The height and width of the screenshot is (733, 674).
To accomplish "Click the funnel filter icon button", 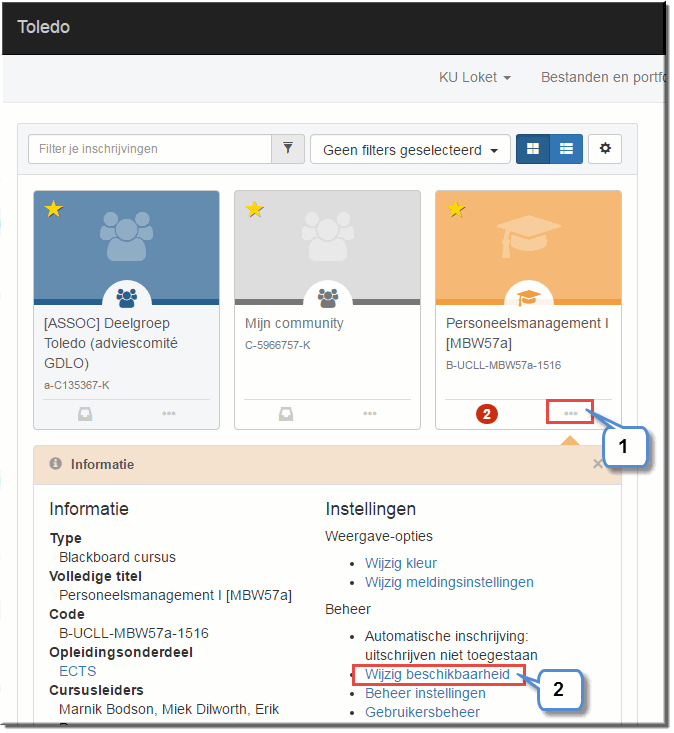I will pyautogui.click(x=288, y=149).
